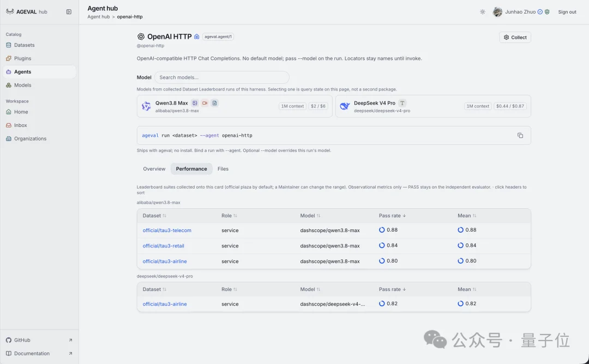
Task: Click Qwen3.8 Max document capability icon
Action: click(214, 103)
